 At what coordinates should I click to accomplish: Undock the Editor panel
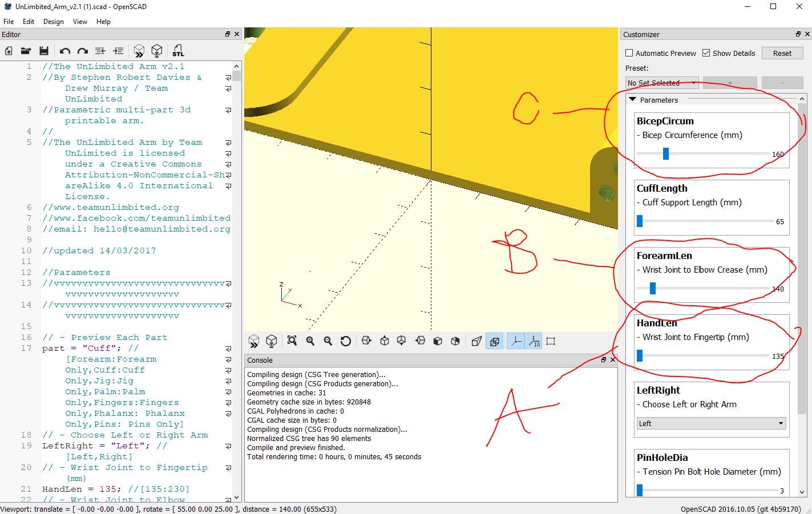coord(228,34)
